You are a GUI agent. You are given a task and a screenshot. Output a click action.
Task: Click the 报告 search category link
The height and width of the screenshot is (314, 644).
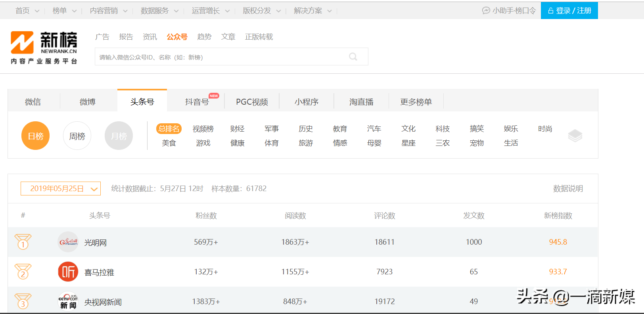(x=126, y=37)
